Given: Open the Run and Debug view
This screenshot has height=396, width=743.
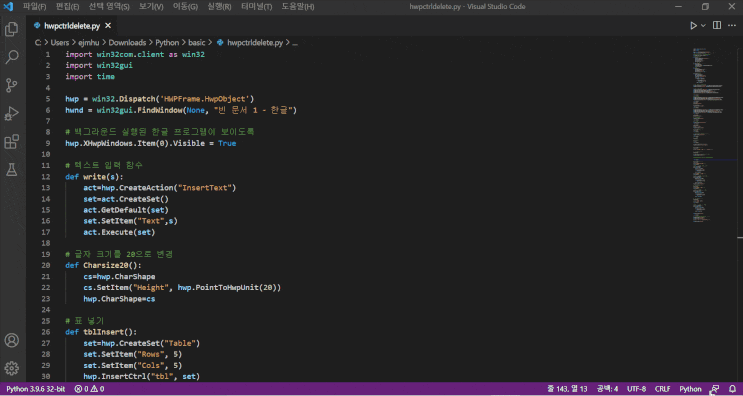Looking at the screenshot, I should click(x=11, y=114).
